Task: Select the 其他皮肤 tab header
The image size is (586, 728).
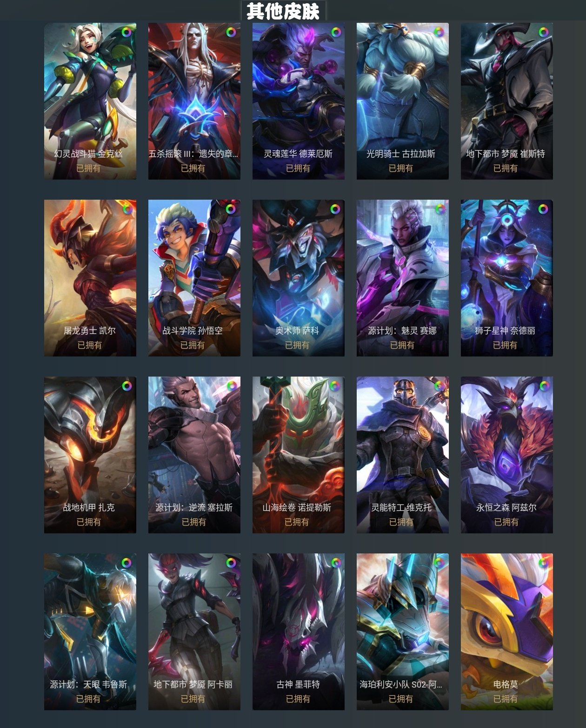Action: [283, 11]
